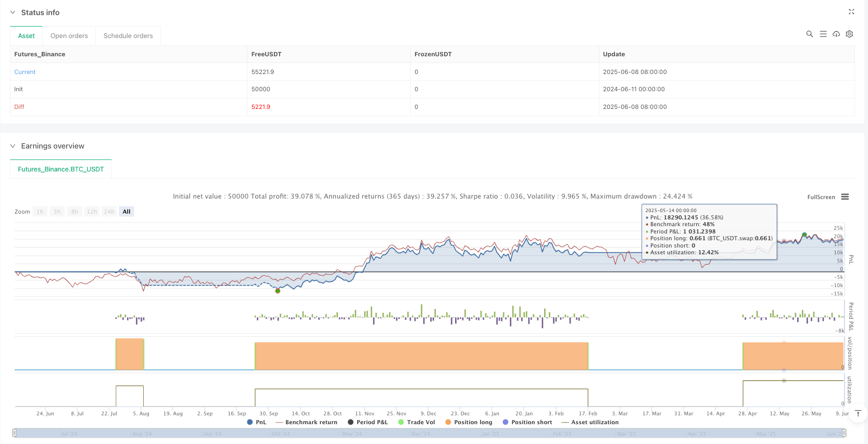Select the Futures_Binance.BTC_USDT tab

pyautogui.click(x=61, y=169)
